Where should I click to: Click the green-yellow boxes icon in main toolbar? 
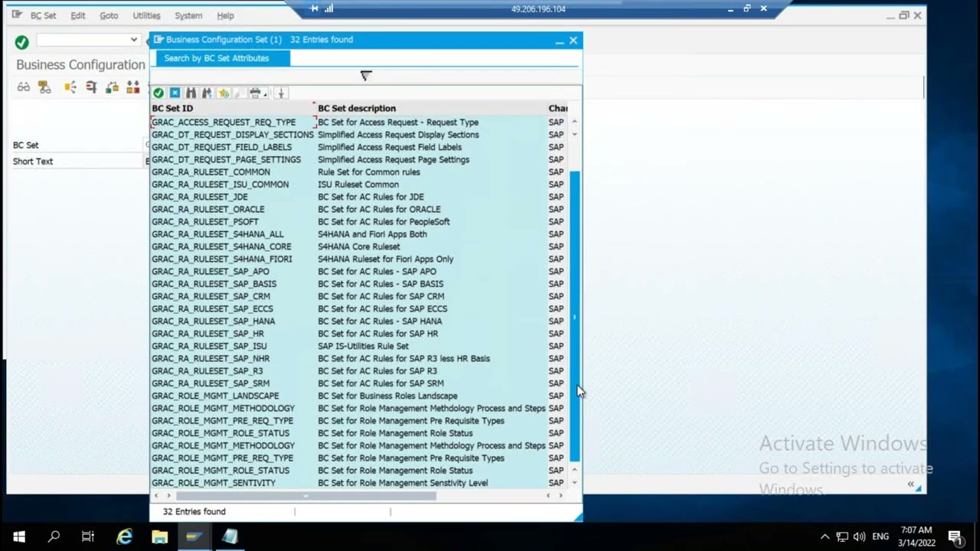click(113, 87)
